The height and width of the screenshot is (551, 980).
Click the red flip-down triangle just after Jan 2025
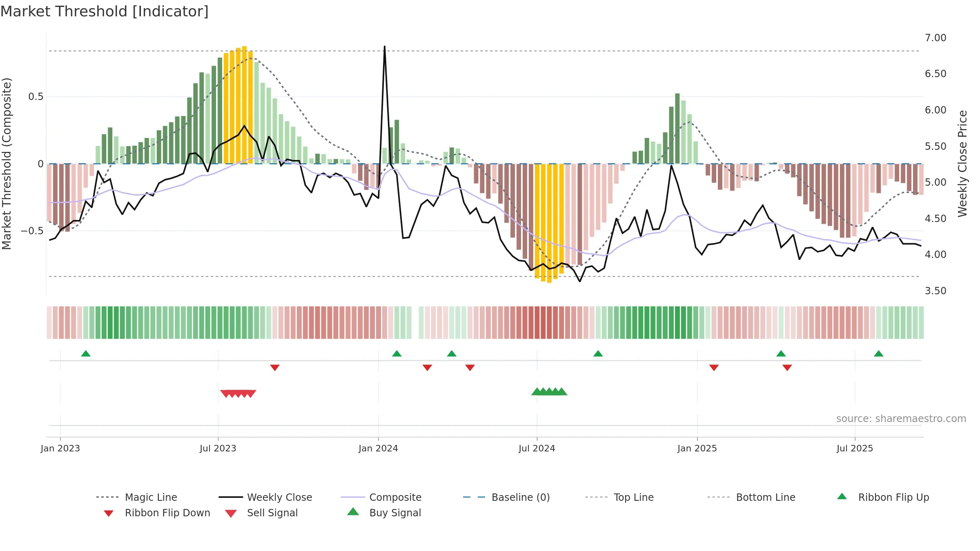[714, 367]
